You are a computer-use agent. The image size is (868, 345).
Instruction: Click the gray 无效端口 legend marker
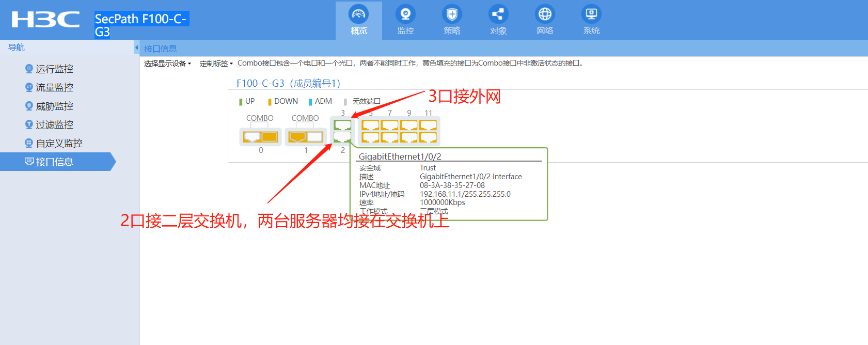point(345,102)
